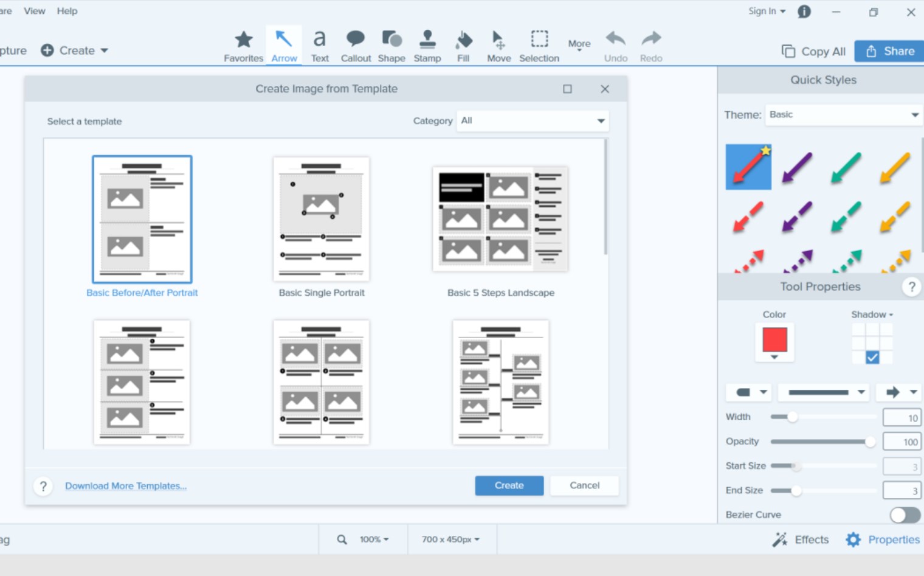Viewport: 924px width, 576px height.
Task: Choose the Selection tool
Action: coord(539,45)
